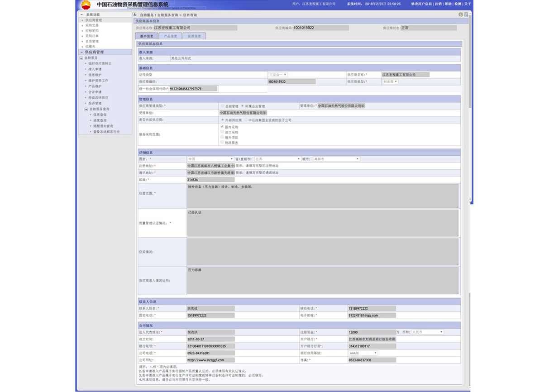Select 维护资质文件 in the tree

click(x=98, y=81)
